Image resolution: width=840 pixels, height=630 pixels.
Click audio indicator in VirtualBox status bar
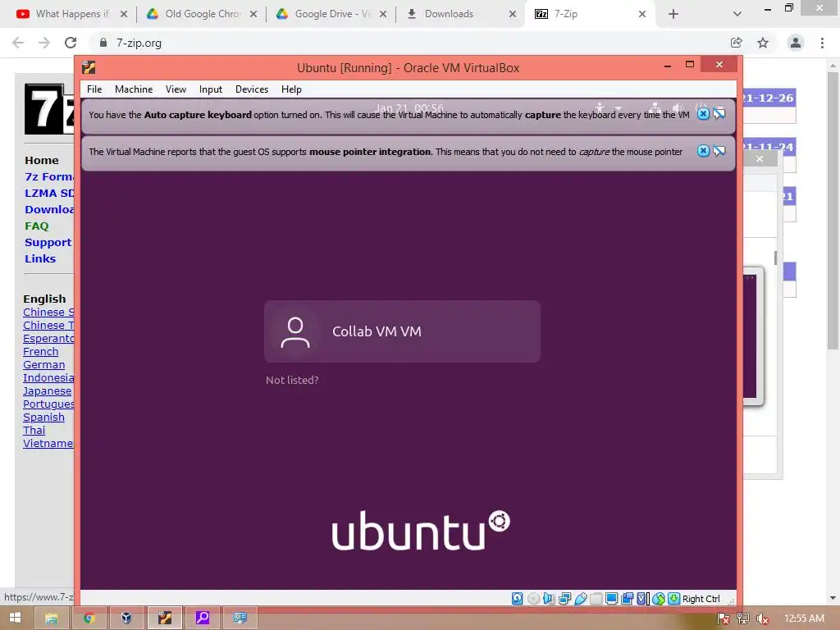(549, 598)
